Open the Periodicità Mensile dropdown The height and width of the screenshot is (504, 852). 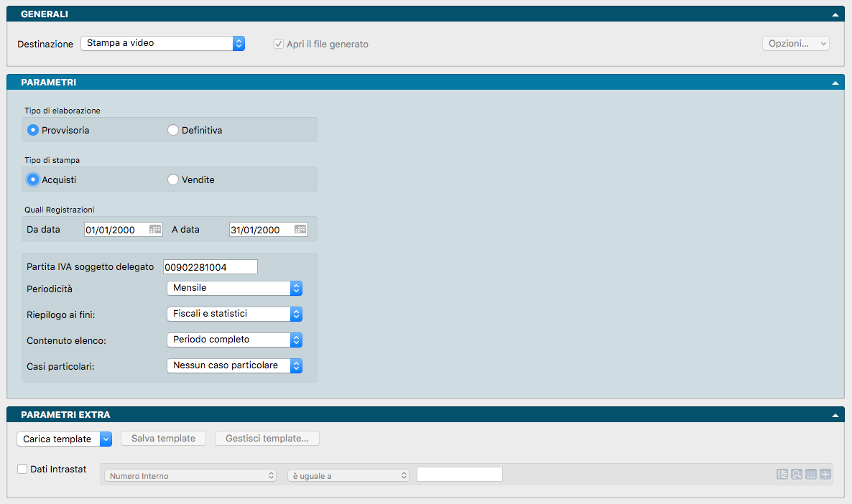(234, 289)
